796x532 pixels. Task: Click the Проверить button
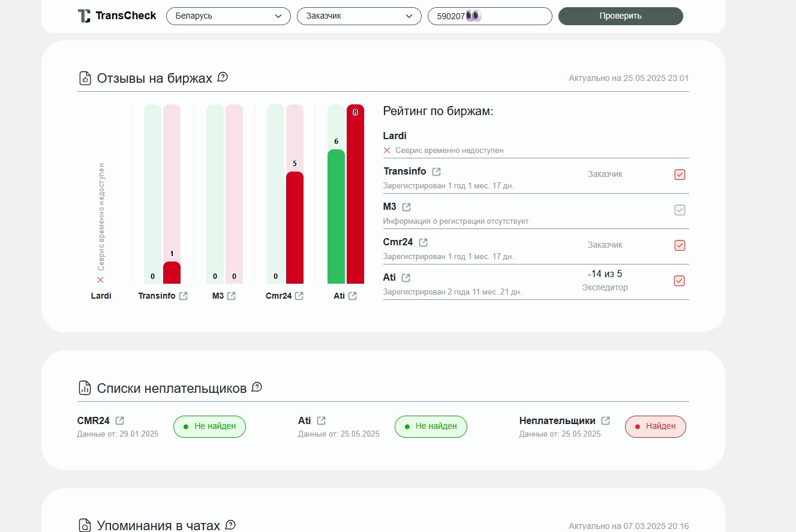point(621,16)
